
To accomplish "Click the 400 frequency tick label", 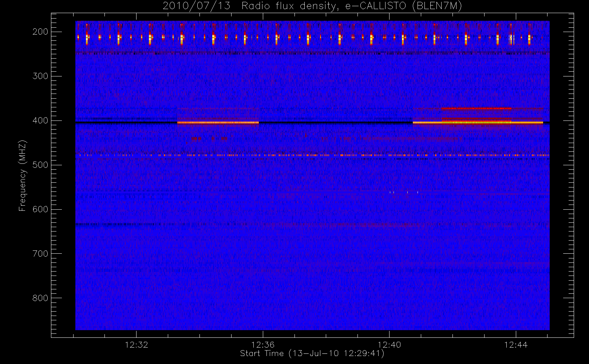I will (40, 120).
